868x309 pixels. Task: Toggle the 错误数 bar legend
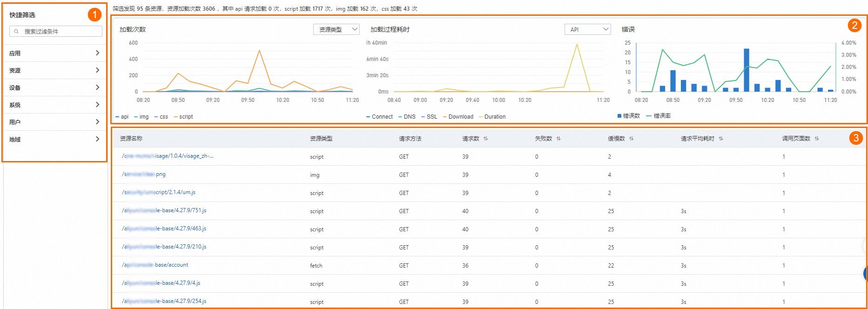click(629, 116)
